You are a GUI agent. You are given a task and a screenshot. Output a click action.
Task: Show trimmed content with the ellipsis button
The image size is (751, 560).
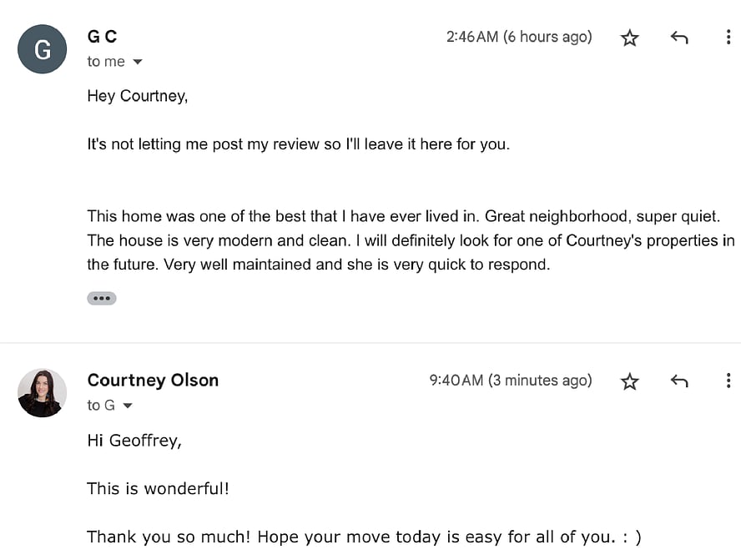coord(102,298)
